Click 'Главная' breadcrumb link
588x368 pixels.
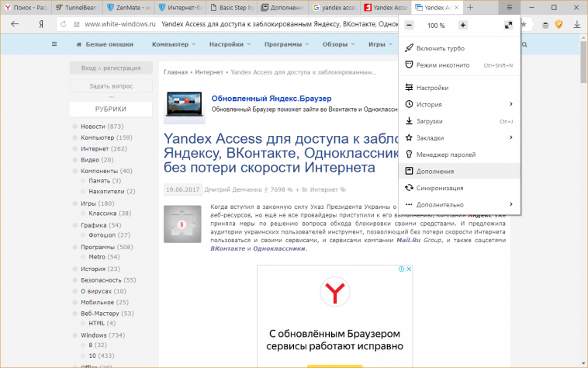(175, 72)
